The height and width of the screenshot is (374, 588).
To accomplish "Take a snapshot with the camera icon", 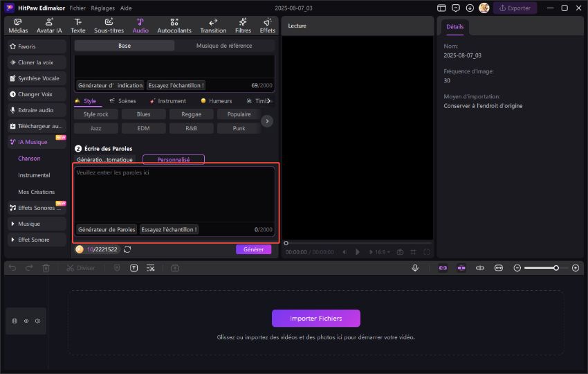I will [x=400, y=252].
